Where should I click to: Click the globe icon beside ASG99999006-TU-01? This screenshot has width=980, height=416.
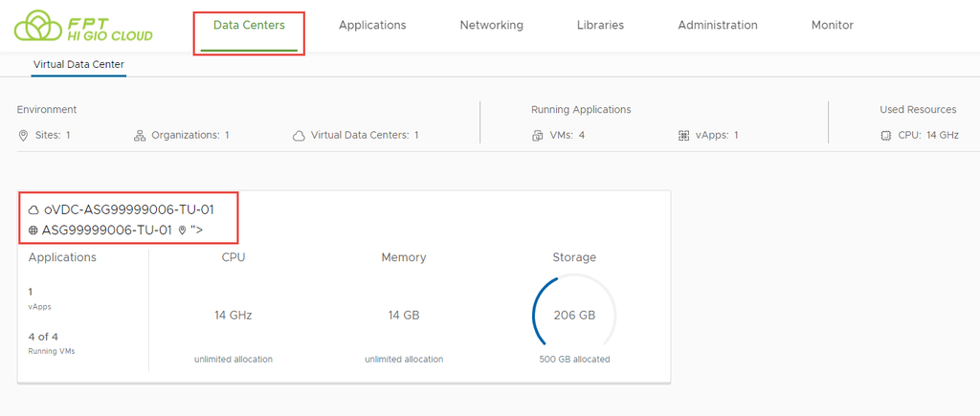click(x=33, y=230)
